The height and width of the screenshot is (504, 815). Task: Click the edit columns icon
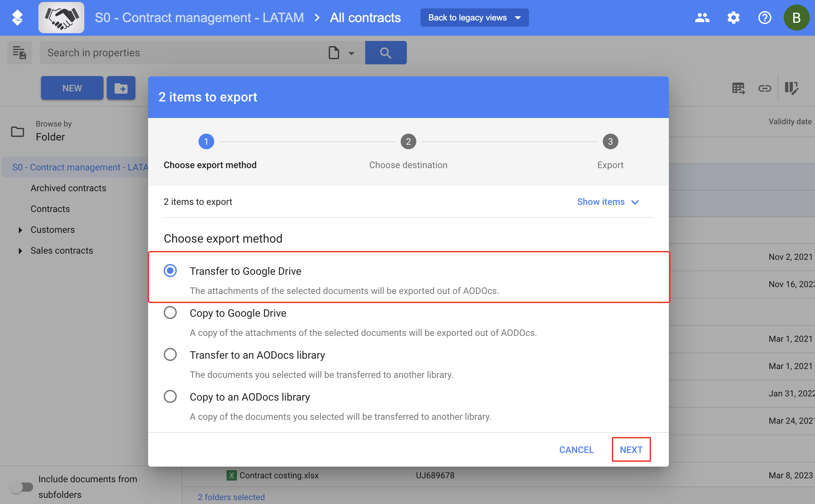tap(791, 88)
